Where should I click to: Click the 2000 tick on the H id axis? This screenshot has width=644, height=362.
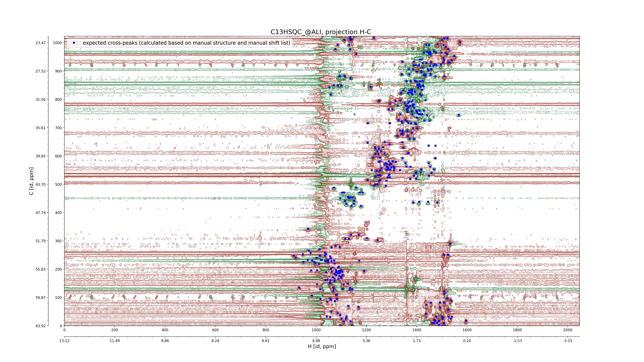point(567,330)
